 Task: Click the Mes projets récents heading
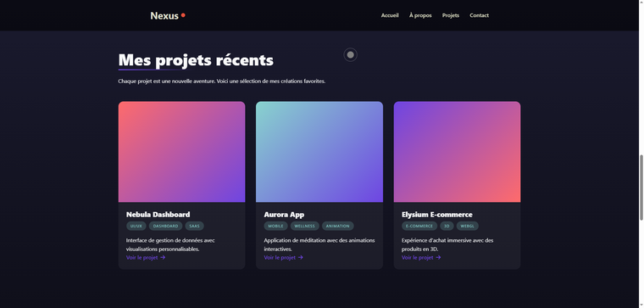(x=196, y=60)
